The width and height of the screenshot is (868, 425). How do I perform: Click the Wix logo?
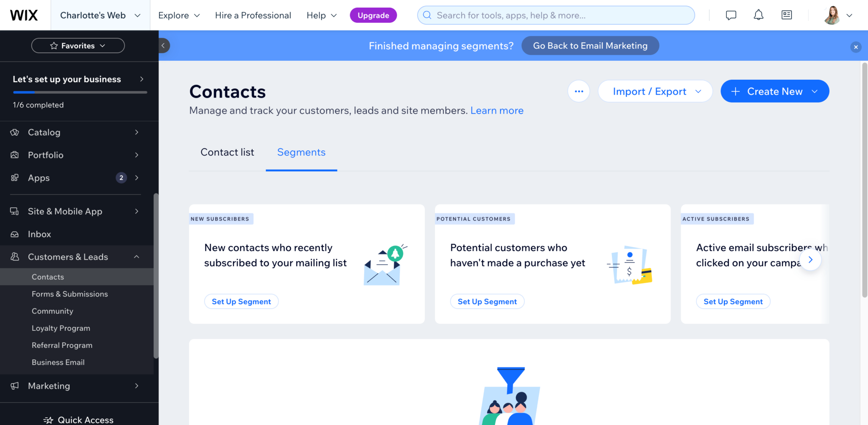pos(24,15)
